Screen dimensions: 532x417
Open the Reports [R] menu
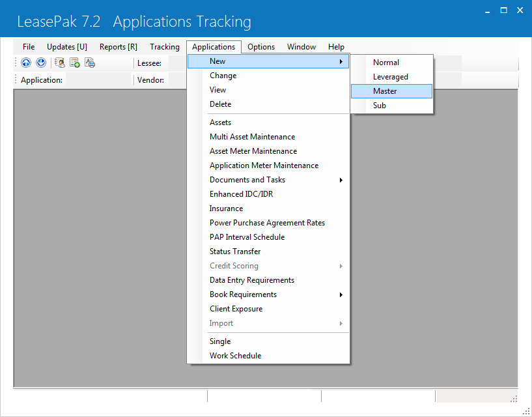coord(119,47)
